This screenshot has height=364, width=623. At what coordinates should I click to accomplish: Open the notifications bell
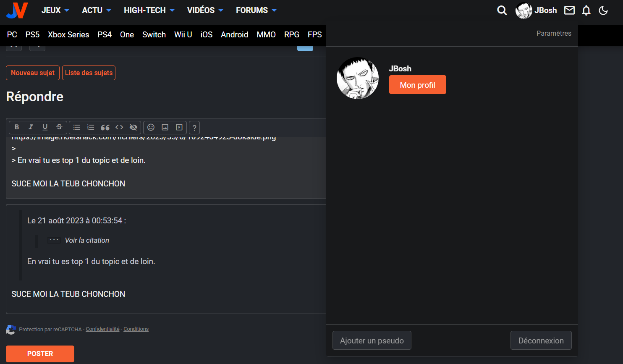(x=586, y=10)
